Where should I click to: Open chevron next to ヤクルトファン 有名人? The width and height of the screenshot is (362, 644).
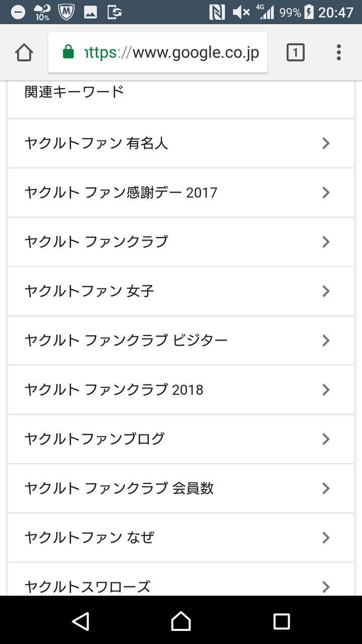click(326, 143)
